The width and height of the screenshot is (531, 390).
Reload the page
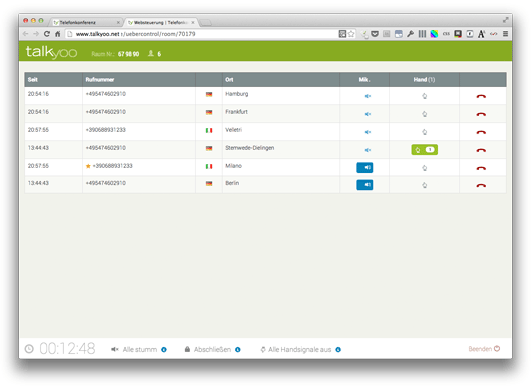click(47, 34)
